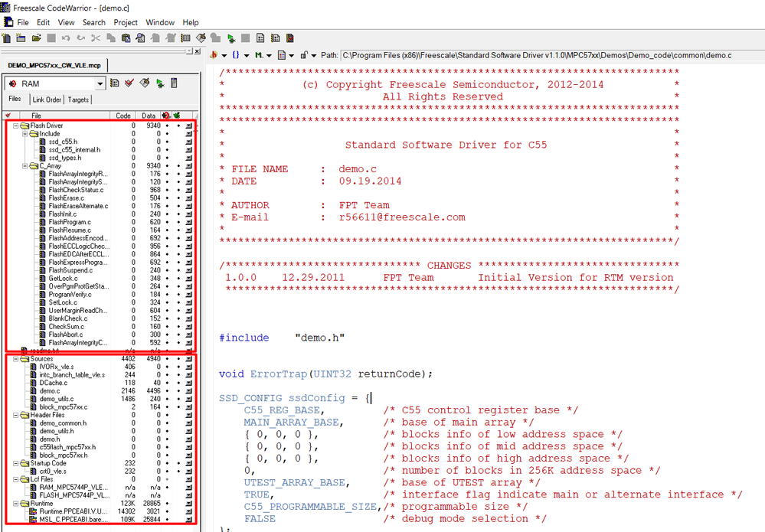
Task: Open the M. markers popup in editor
Action: (263, 55)
